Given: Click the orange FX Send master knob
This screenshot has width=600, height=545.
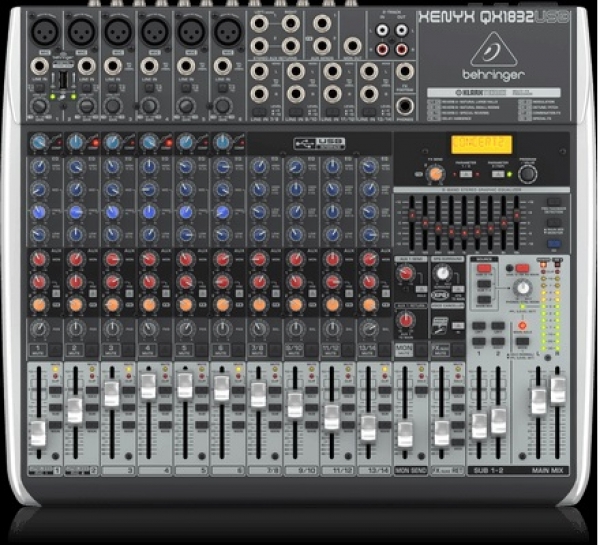Looking at the screenshot, I should (x=435, y=174).
